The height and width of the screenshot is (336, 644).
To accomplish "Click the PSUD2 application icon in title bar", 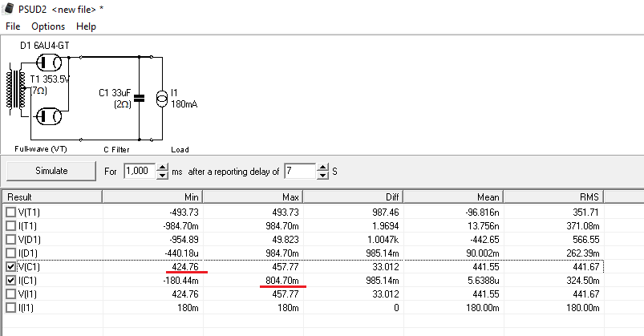I will 8,9.
